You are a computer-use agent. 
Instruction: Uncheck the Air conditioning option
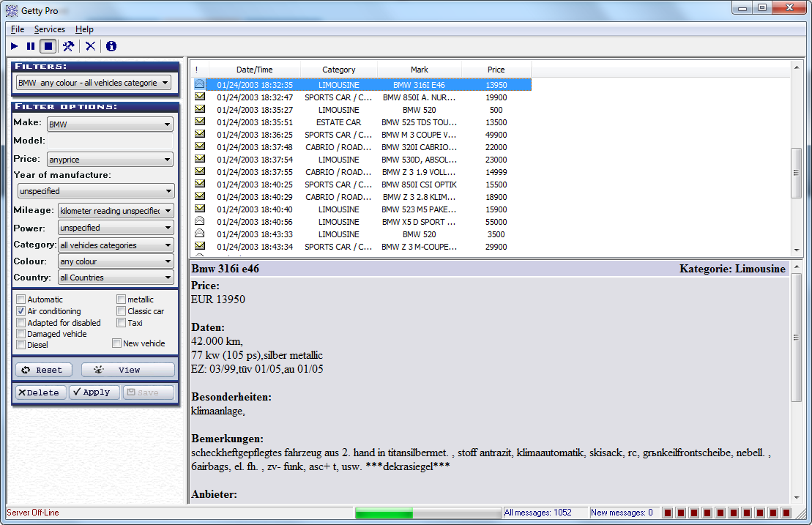point(21,311)
